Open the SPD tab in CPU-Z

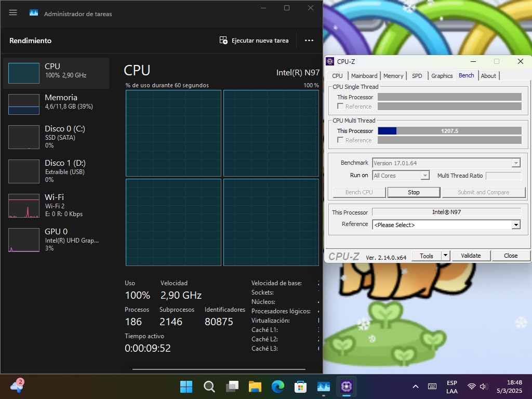coord(417,76)
